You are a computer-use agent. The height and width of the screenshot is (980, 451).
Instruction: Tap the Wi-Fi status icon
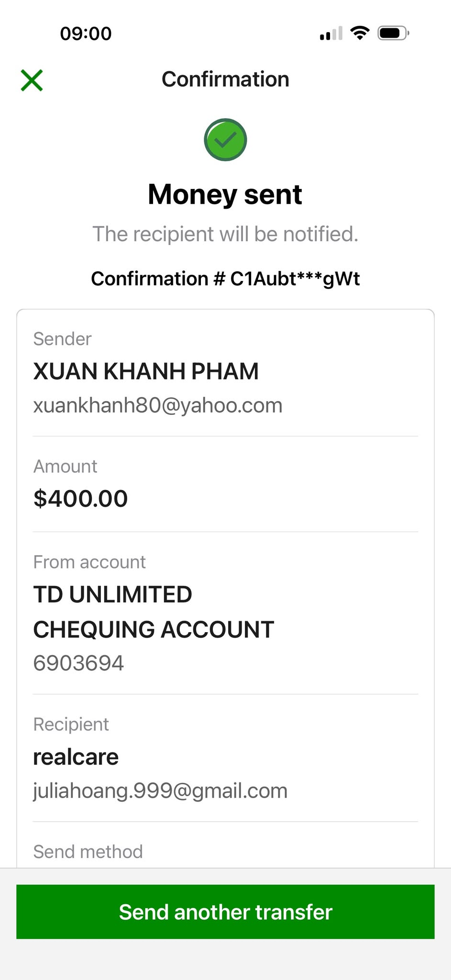(360, 33)
